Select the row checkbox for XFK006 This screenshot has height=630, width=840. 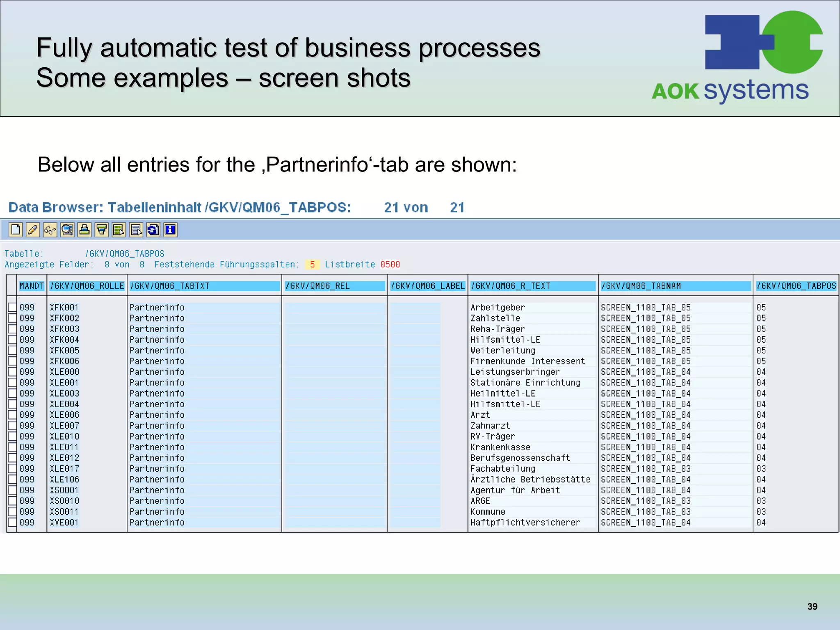pos(12,361)
